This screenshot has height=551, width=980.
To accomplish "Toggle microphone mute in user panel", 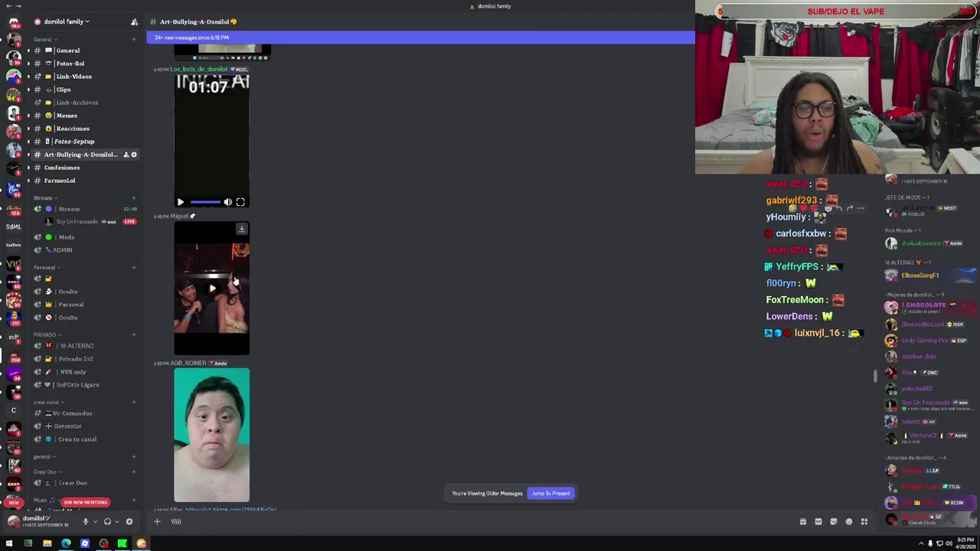I will pyautogui.click(x=85, y=521).
